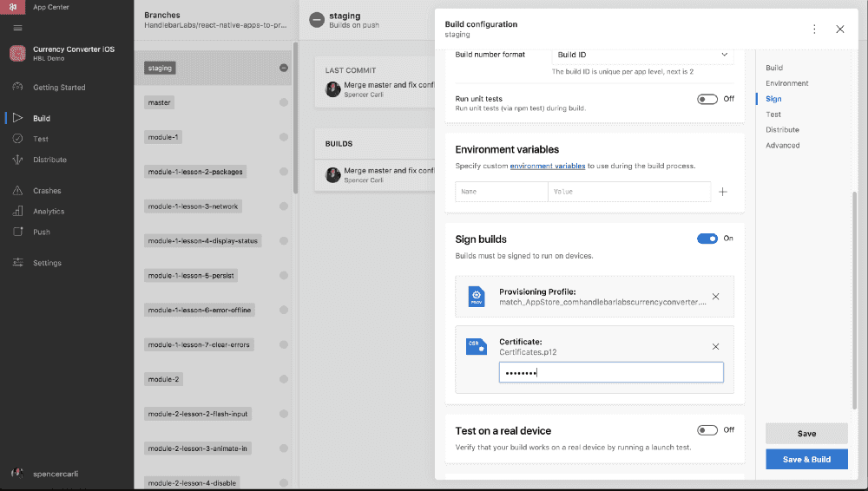Click the staging header status icon
868x491 pixels.
[317, 20]
